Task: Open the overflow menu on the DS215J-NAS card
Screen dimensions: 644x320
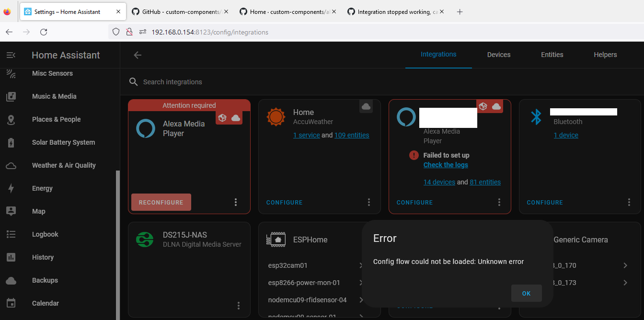Action: tap(238, 305)
